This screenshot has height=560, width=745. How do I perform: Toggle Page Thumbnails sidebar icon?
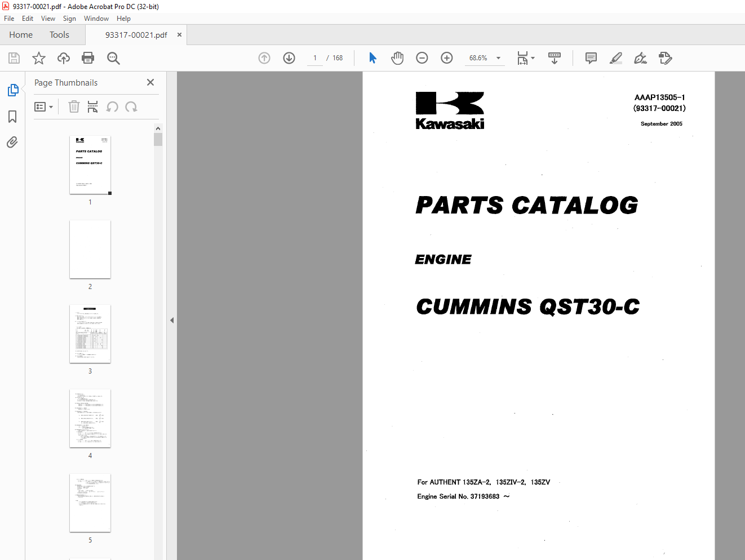coord(12,90)
